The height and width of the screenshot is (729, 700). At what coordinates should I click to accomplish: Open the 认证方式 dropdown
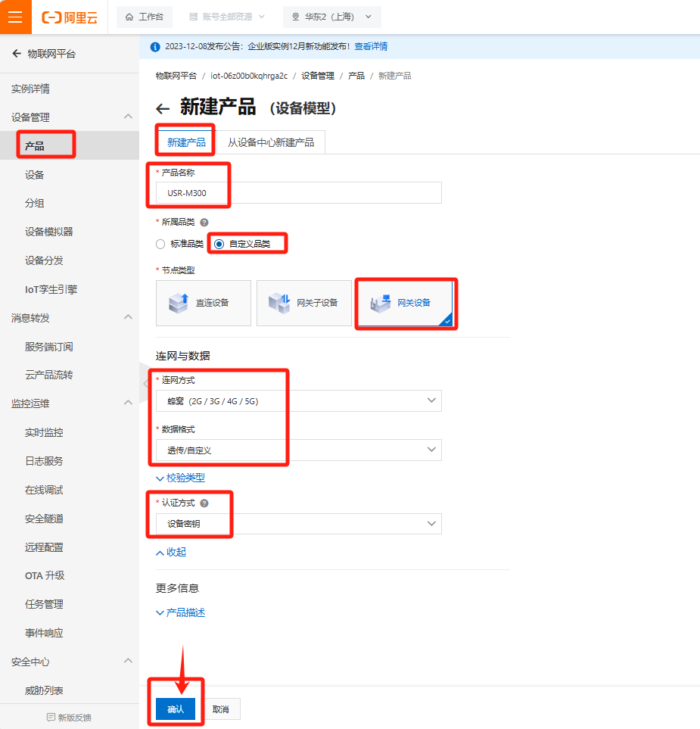point(298,524)
